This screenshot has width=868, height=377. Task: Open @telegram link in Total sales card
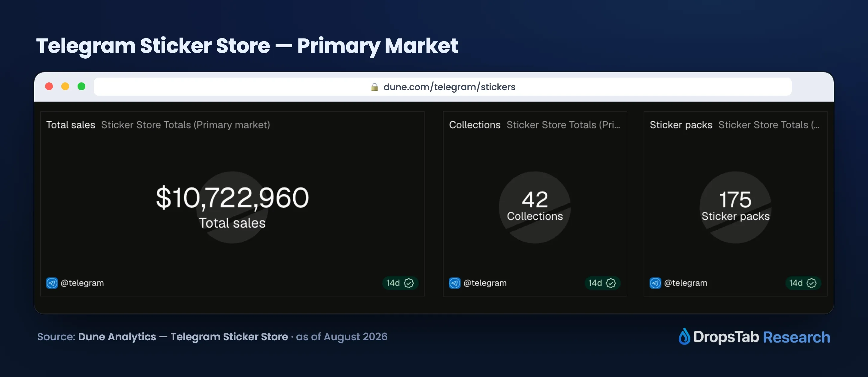pos(82,283)
